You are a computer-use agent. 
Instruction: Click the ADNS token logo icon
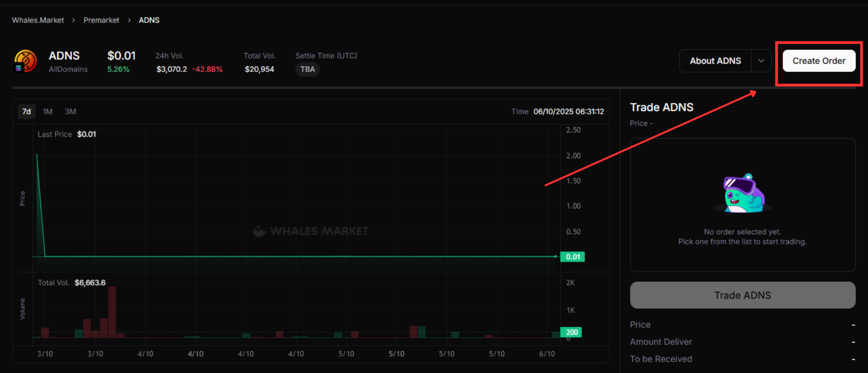click(25, 61)
